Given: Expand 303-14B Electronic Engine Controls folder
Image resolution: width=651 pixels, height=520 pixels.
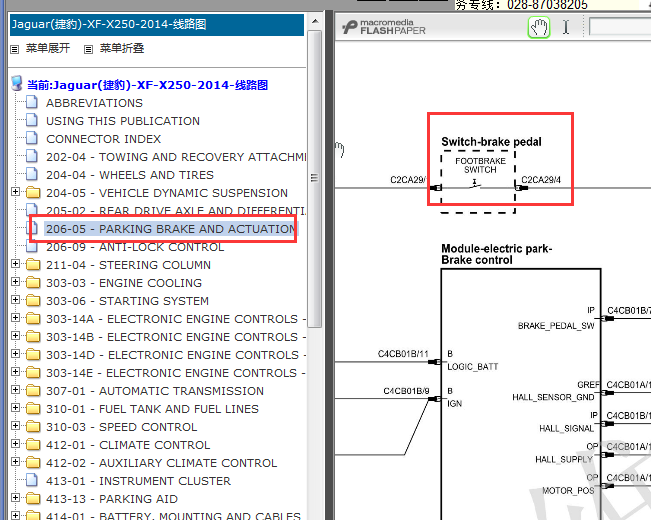Looking at the screenshot, I should click(x=15, y=336).
